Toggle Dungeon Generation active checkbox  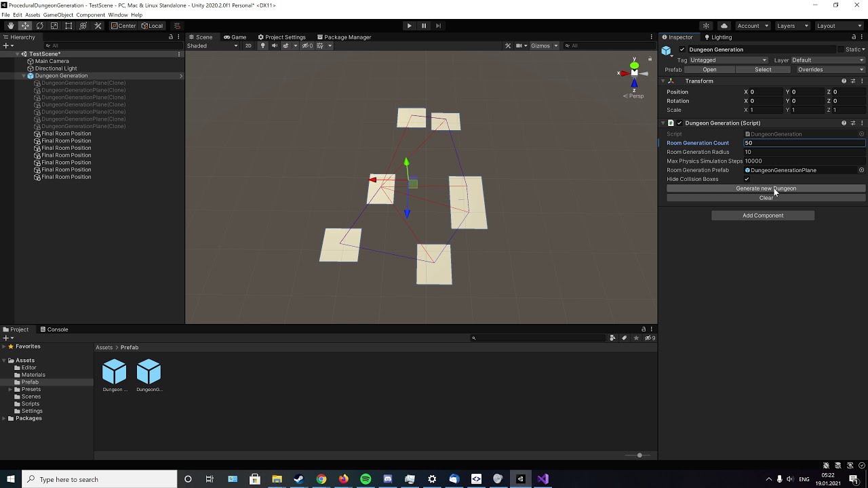point(682,49)
